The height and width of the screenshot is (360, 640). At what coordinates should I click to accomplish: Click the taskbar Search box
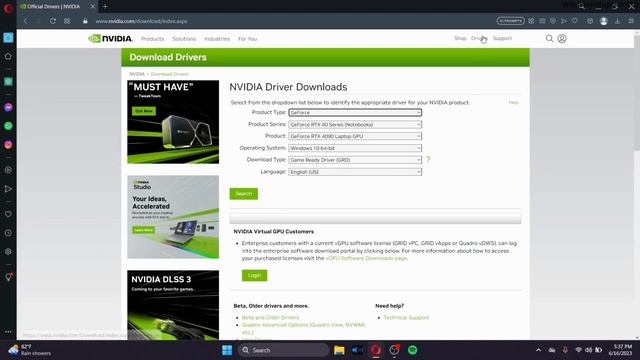tap(283, 350)
